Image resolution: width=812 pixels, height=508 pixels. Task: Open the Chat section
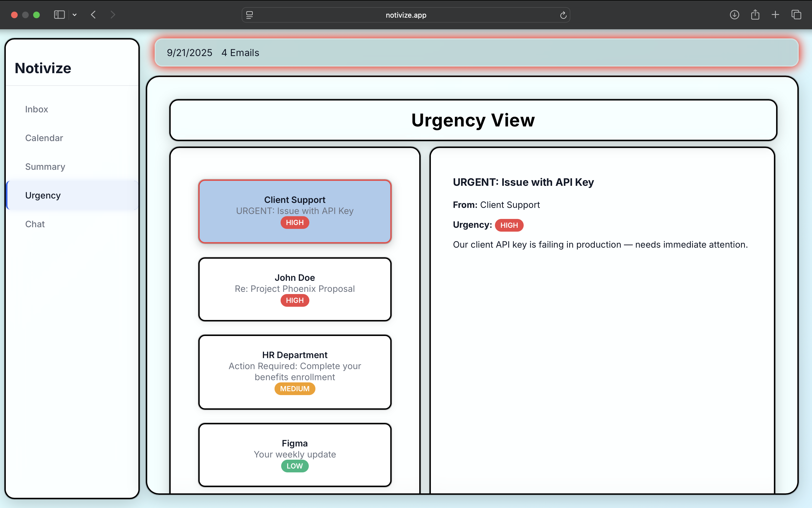coord(35,224)
